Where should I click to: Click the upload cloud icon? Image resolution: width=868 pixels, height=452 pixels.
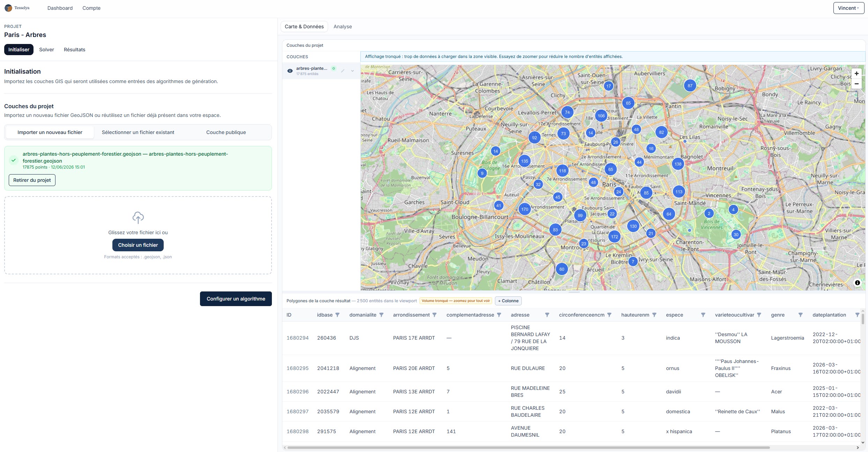(x=138, y=217)
